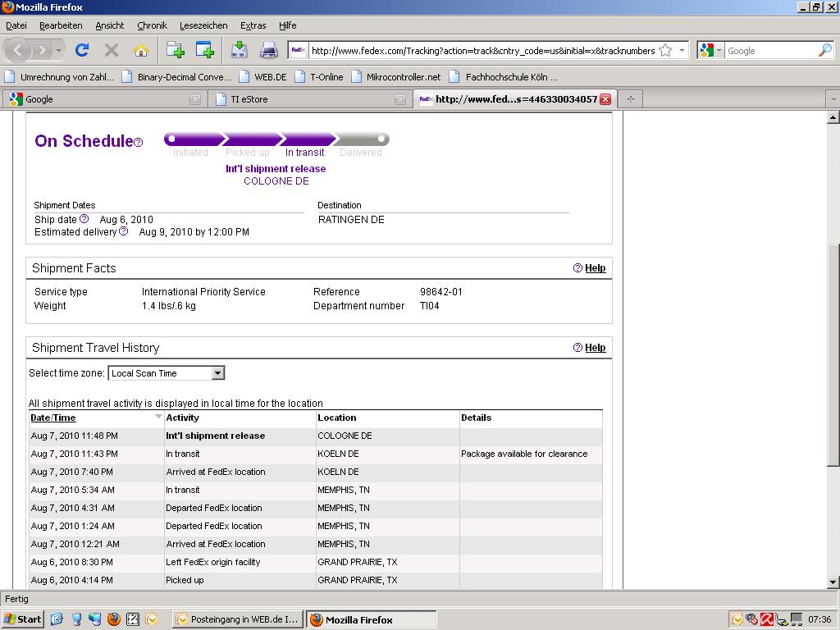Image resolution: width=840 pixels, height=630 pixels.
Task: Click 'Left FedEx origin facility' row text
Action: pyautogui.click(x=212, y=562)
